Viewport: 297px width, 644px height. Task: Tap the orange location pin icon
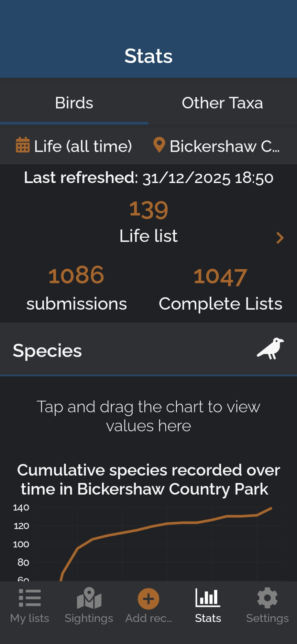pos(159,145)
